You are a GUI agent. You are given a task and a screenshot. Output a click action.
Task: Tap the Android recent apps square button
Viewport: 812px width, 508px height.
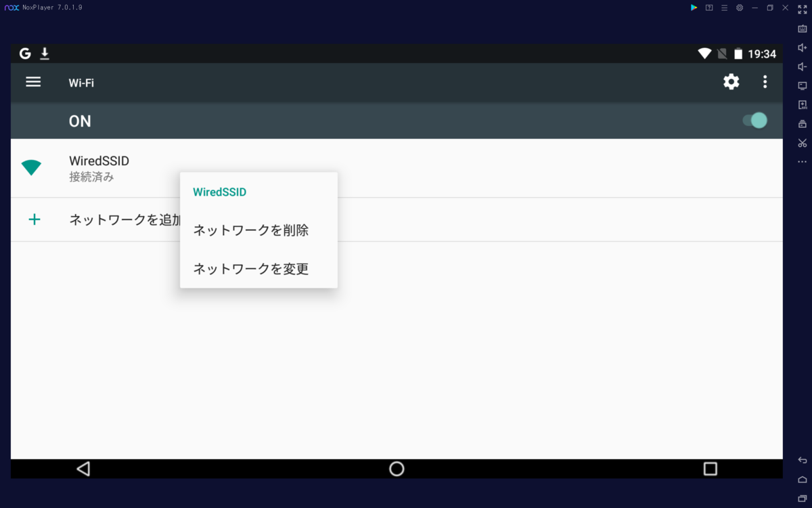710,469
